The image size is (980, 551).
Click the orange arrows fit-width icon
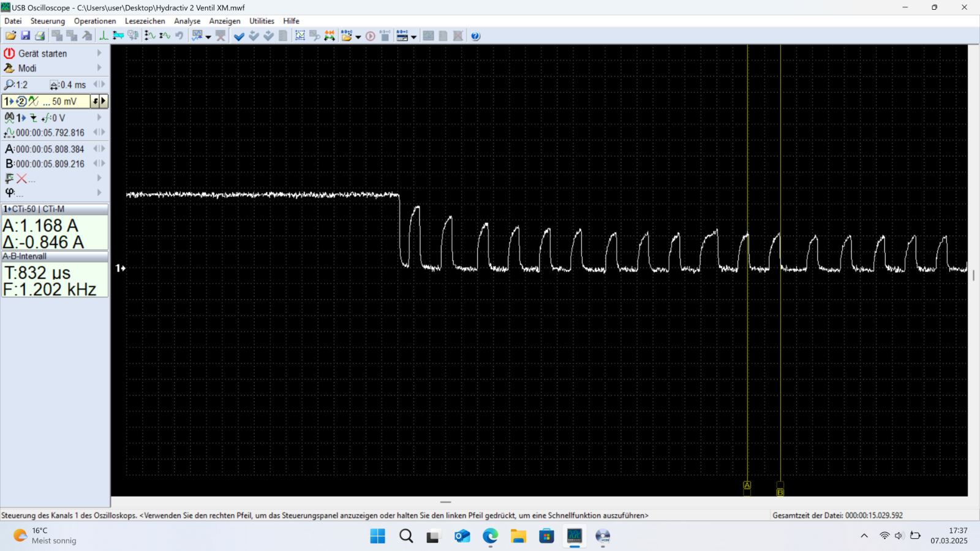(330, 36)
